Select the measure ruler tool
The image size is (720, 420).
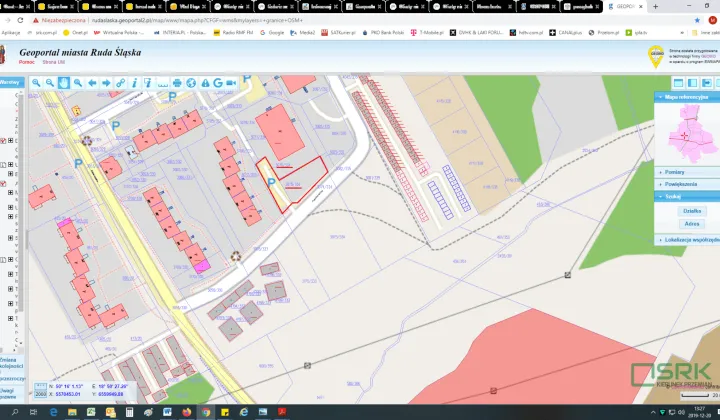tap(162, 82)
